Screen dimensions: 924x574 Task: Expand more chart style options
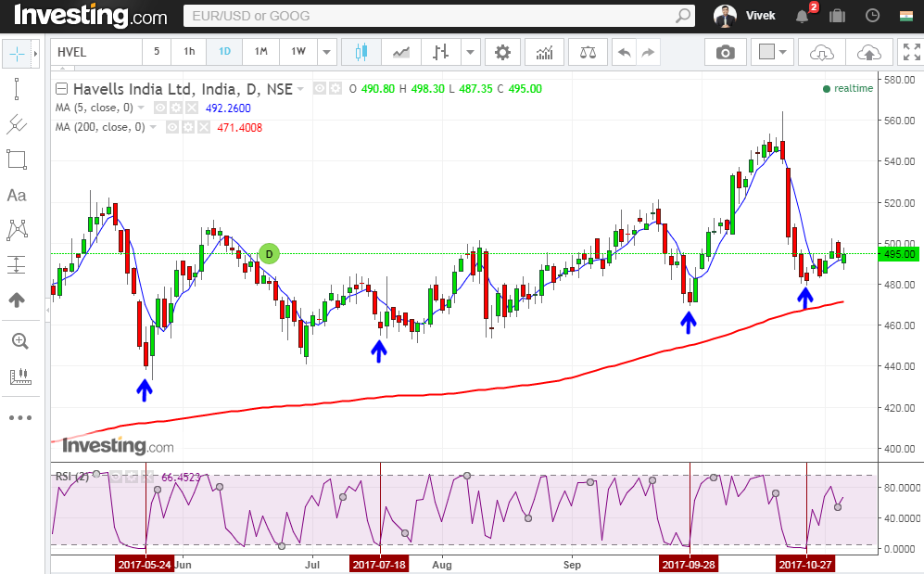(470, 53)
